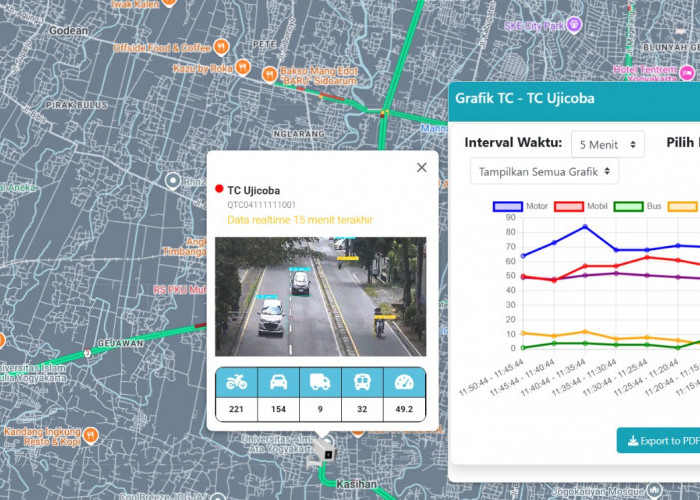Toggle the Motor series in chart legend
The height and width of the screenshot is (500, 700).
click(510, 206)
